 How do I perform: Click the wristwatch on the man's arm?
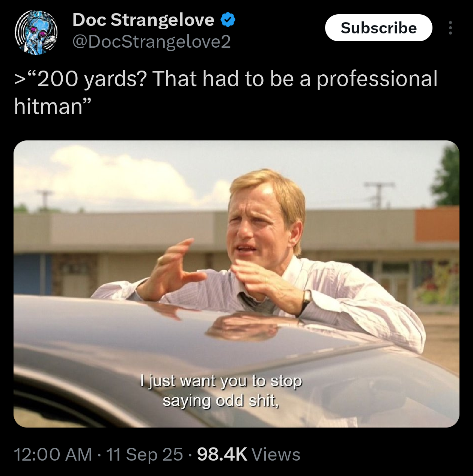tap(307, 298)
